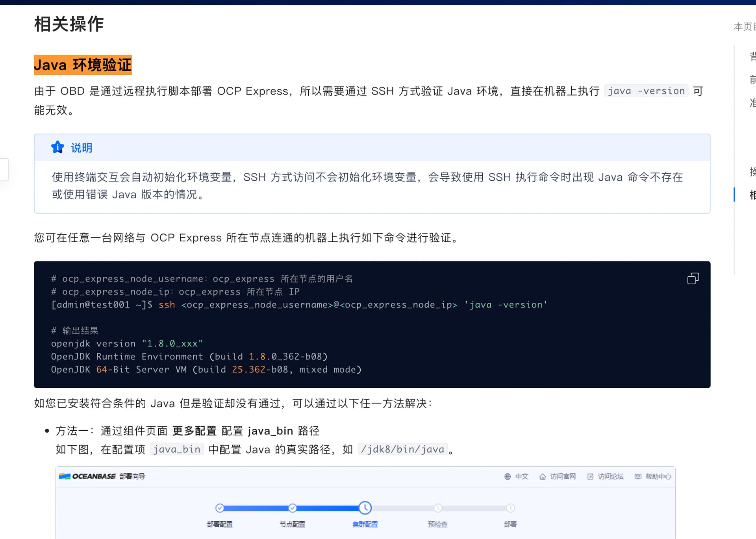756x539 pixels.
Task: Copy the ssh code block contents
Action: (x=693, y=279)
